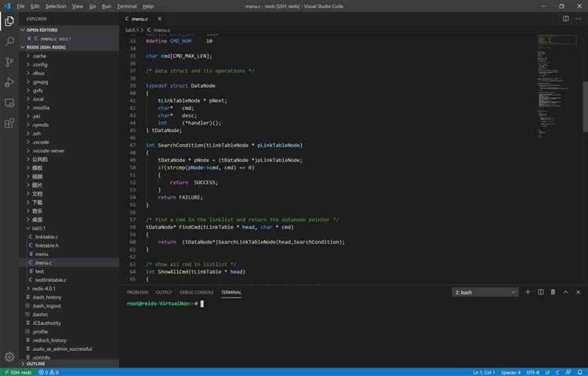Click lab5.1 in the breadcrumb path
Viewport: 588px width, 376px height.
point(132,30)
